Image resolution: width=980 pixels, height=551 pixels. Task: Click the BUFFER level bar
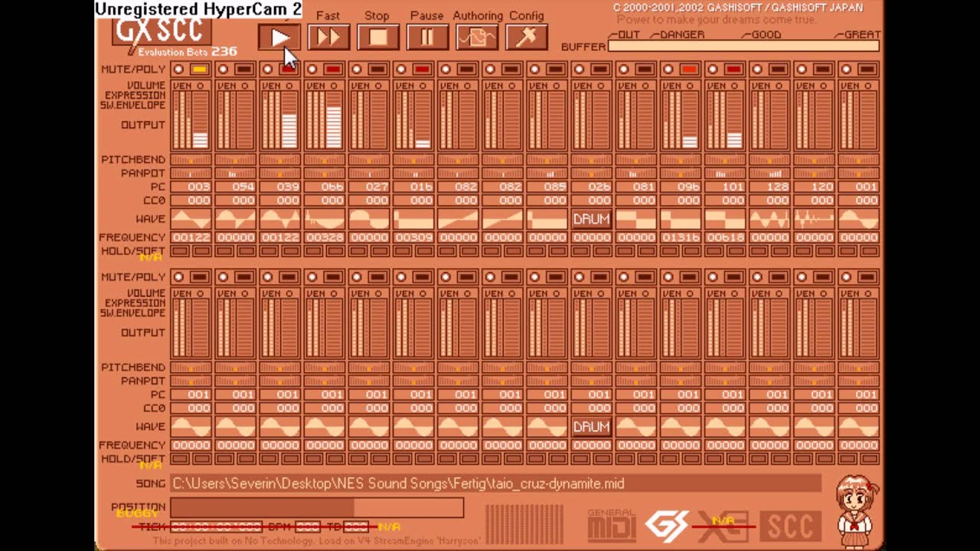tap(743, 47)
